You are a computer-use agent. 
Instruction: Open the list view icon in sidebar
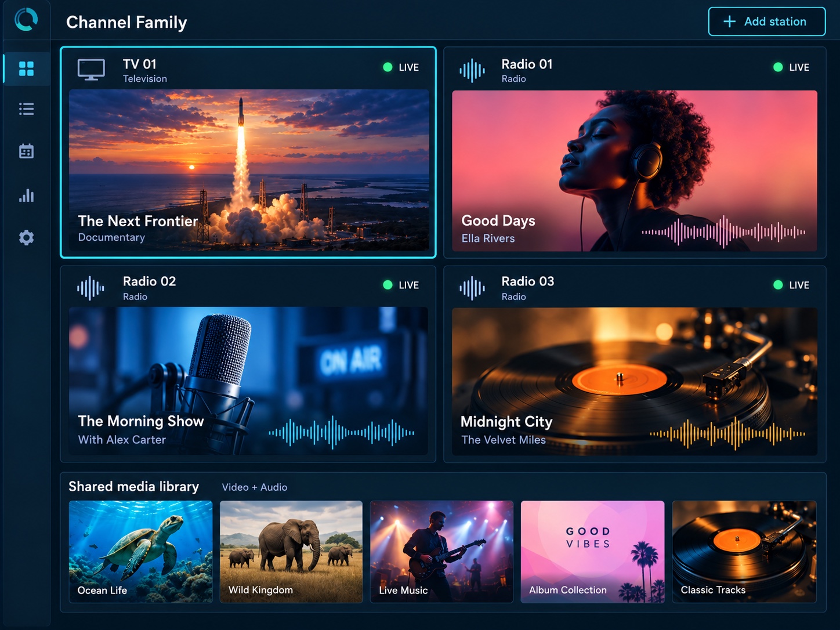(26, 109)
